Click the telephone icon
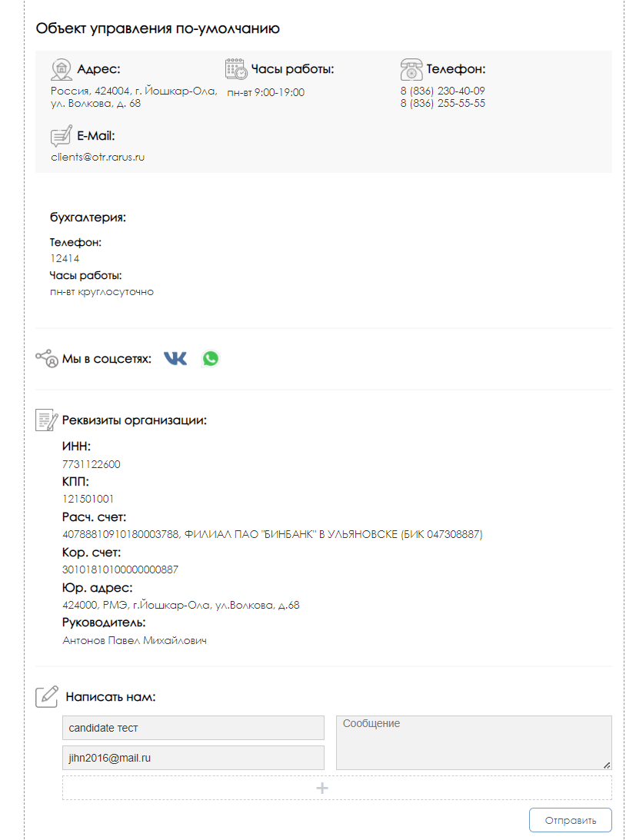Viewport: 626px width, 840px height. [411, 70]
